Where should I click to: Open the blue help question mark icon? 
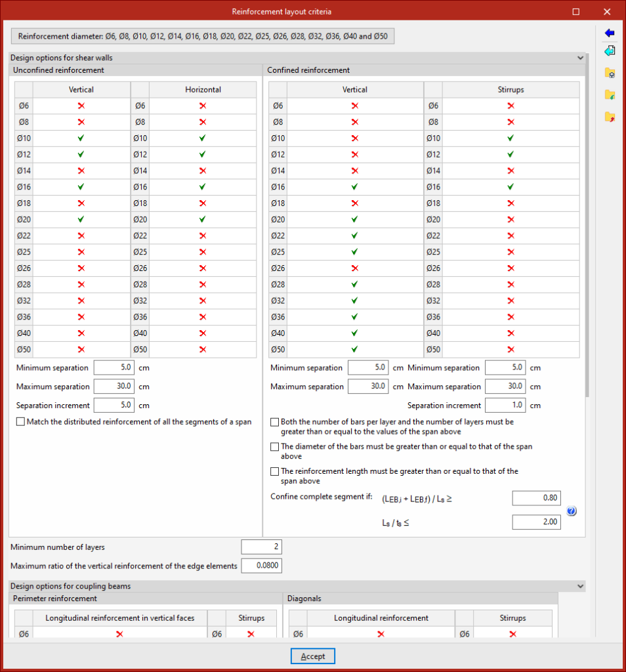[571, 511]
